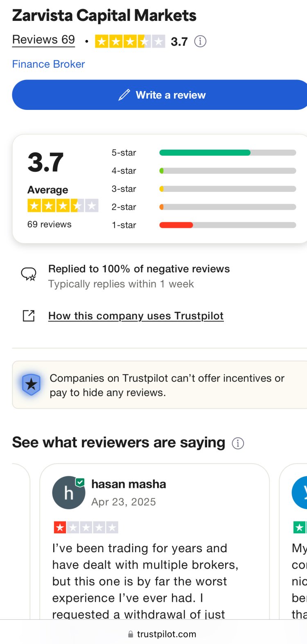Open How this company uses Trustpilot
Image resolution: width=307 pixels, height=644 pixels.
click(136, 316)
